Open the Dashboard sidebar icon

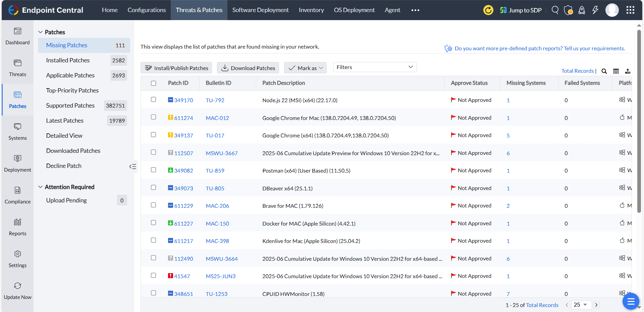(17, 31)
